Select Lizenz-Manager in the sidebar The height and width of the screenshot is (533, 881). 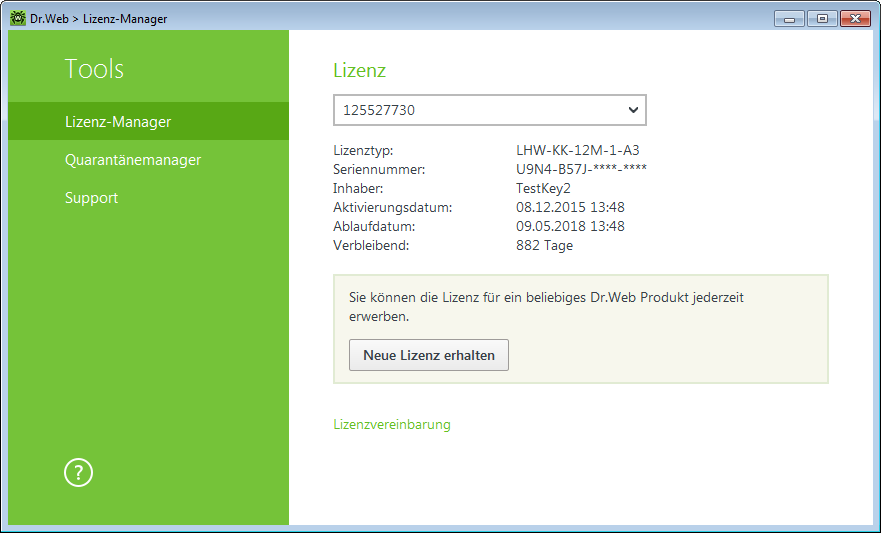click(148, 121)
